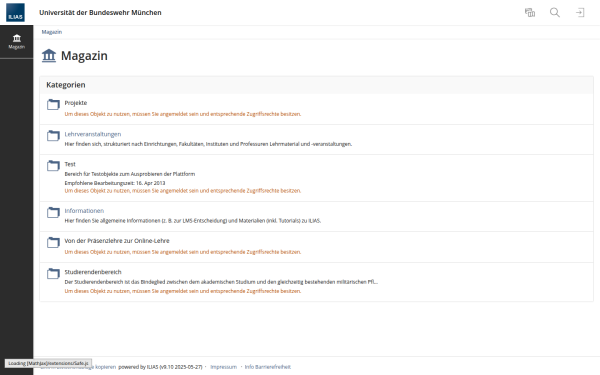Open the Magazin breadcrumb link
600x375 pixels.
(52, 32)
